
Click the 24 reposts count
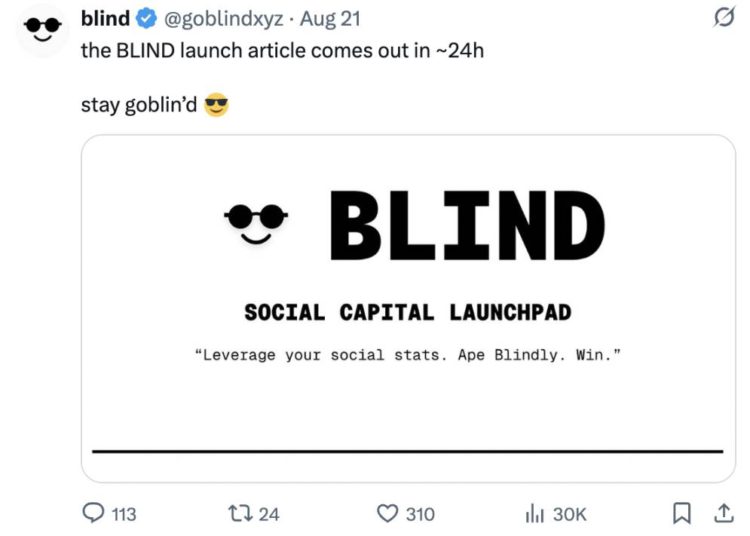(269, 514)
